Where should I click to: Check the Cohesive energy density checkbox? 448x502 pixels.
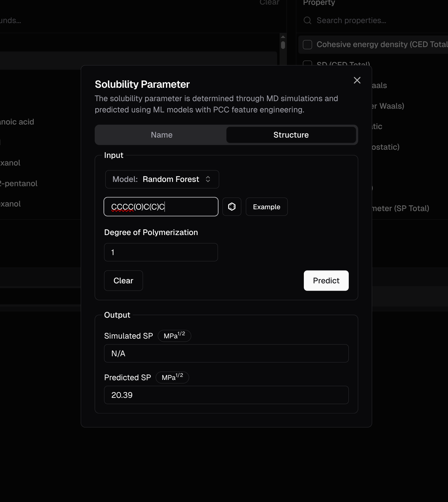click(307, 45)
